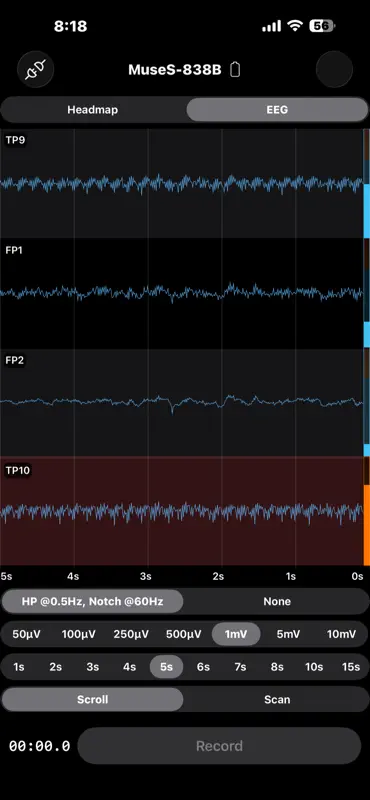Image resolution: width=370 pixels, height=800 pixels.
Task: Set amplitude scale to 250µV
Action: [x=131, y=634]
